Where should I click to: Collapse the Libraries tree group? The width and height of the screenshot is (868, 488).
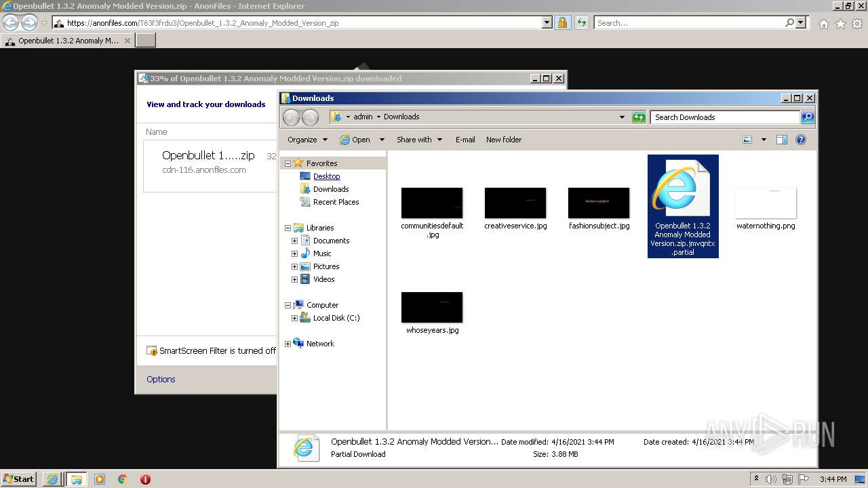click(x=288, y=228)
